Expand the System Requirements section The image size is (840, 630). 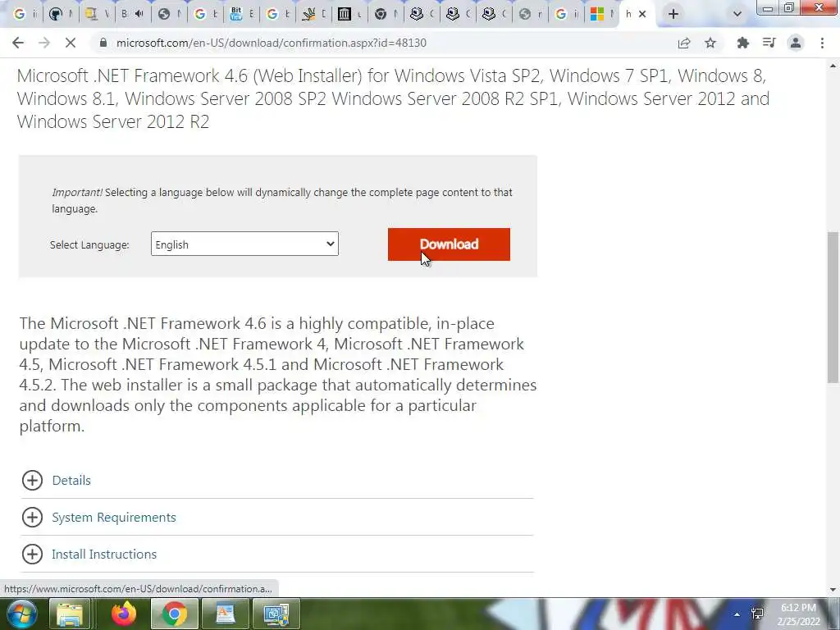(x=113, y=518)
